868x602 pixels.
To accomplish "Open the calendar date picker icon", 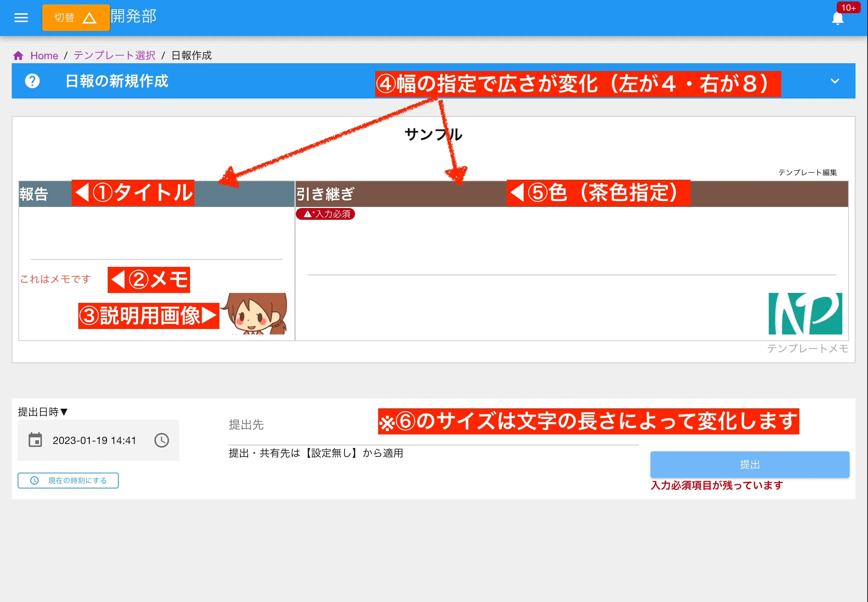I will 35,440.
